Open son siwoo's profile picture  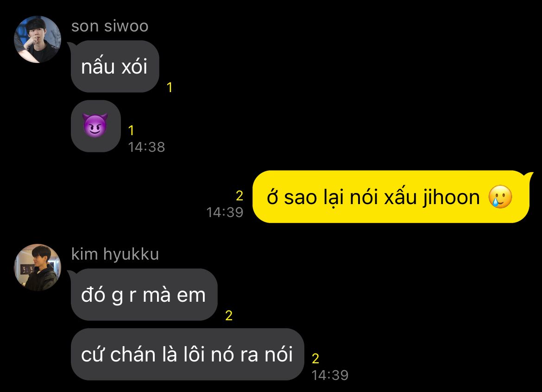point(38,39)
